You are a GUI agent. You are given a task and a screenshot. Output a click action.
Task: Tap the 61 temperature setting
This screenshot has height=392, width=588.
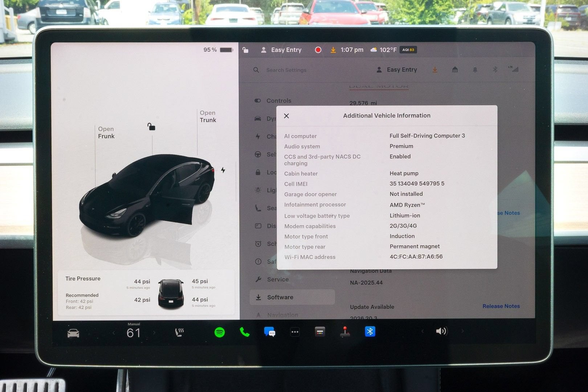click(x=134, y=333)
